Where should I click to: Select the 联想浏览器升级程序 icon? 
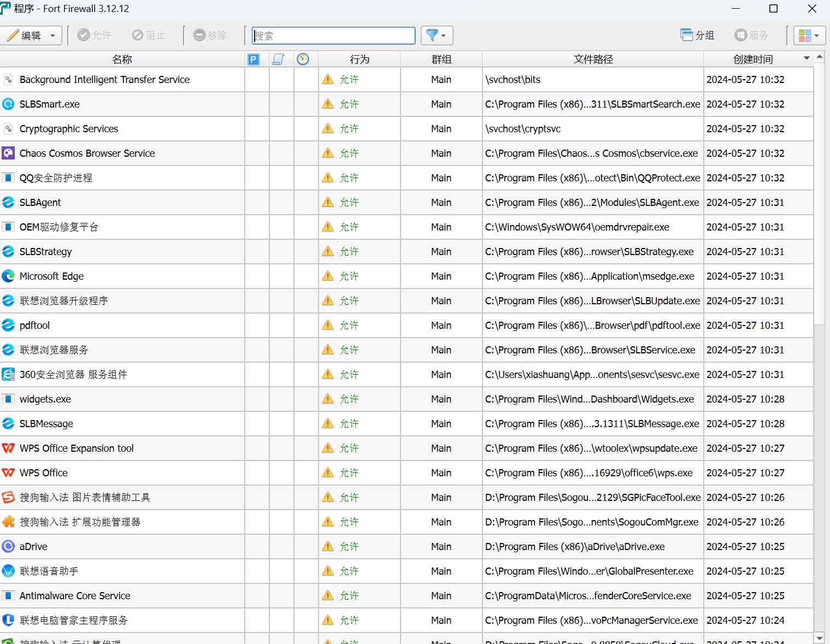[8, 301]
